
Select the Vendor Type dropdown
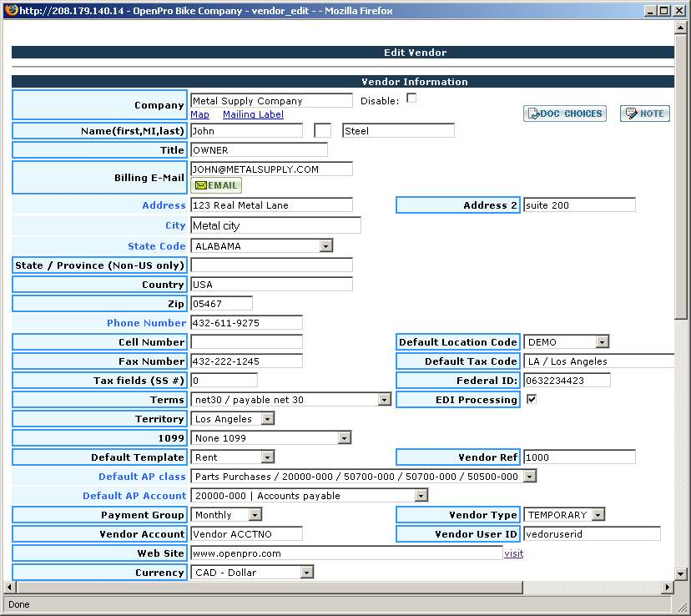(x=564, y=515)
